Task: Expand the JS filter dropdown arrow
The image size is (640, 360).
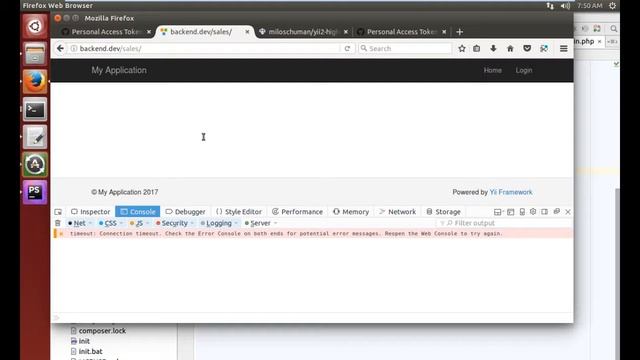Action: coord(147,223)
